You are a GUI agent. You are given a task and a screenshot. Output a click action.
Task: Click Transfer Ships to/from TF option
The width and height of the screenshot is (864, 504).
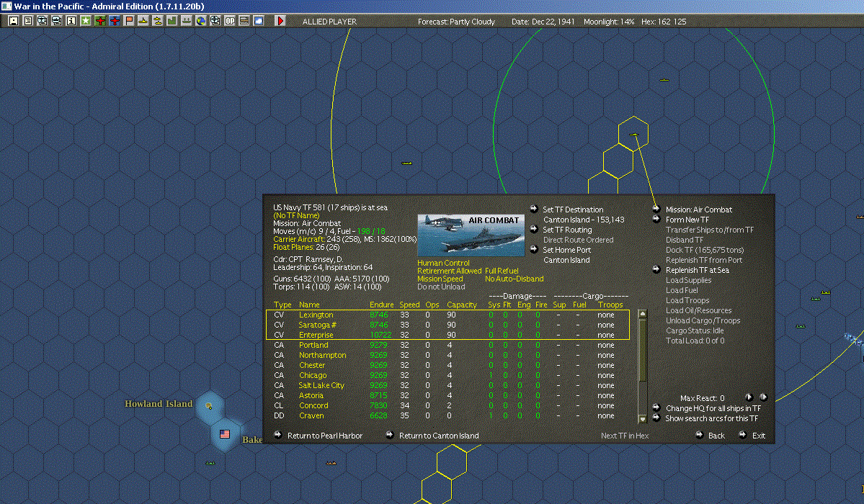point(710,230)
